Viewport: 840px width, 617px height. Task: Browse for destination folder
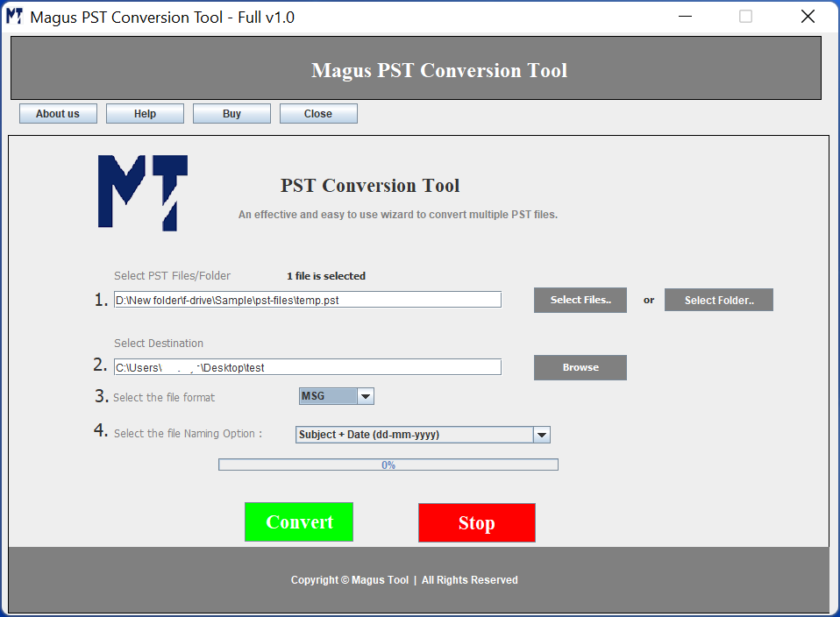click(x=580, y=367)
